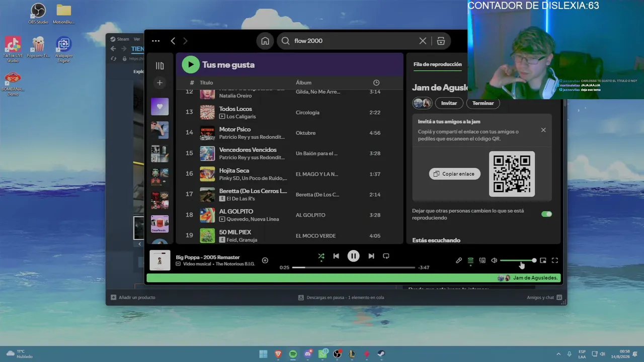Sort tracks by the duration clock icon
The image size is (644, 362).
(x=376, y=82)
